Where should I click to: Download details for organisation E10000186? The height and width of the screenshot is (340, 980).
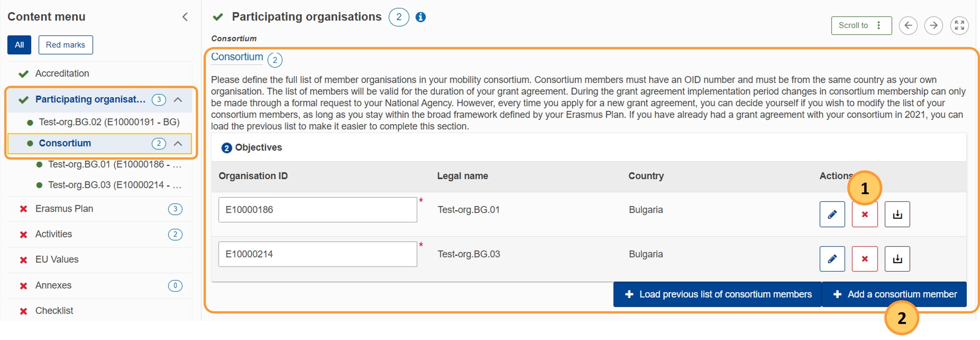pyautogui.click(x=897, y=214)
